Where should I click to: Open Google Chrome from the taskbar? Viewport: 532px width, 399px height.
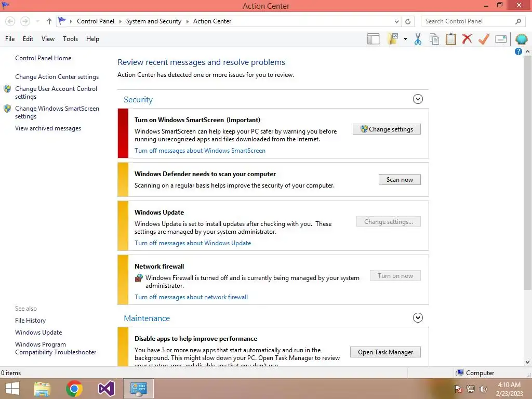point(74,389)
